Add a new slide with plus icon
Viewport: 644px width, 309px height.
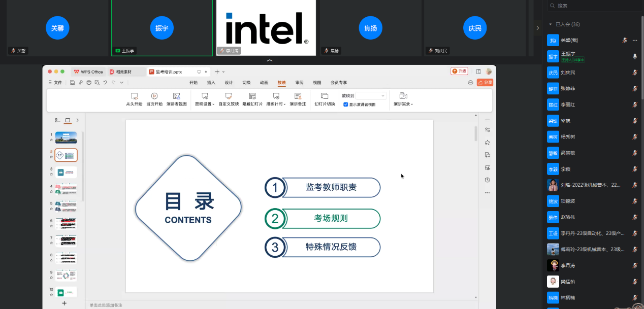pyautogui.click(x=64, y=303)
